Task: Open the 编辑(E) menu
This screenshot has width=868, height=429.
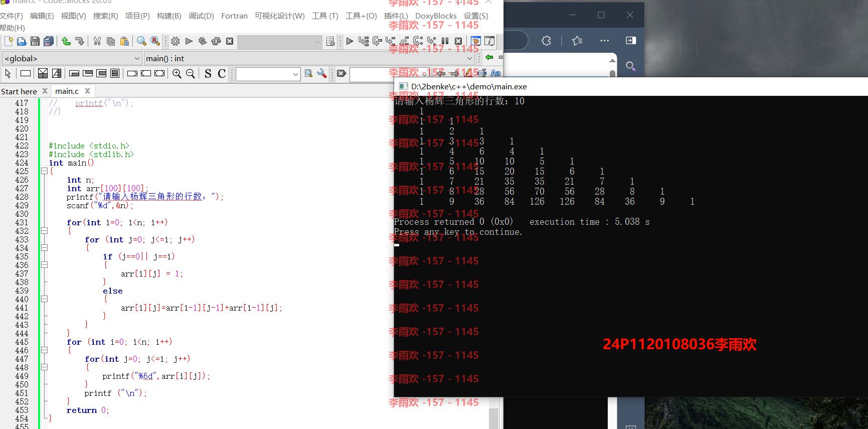Action: pos(42,16)
